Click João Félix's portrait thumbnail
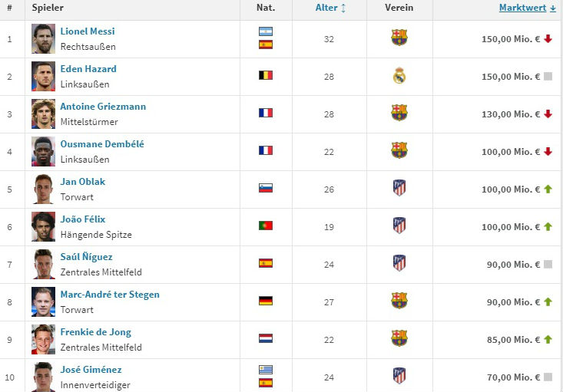This screenshot has height=392, width=563. [x=43, y=226]
